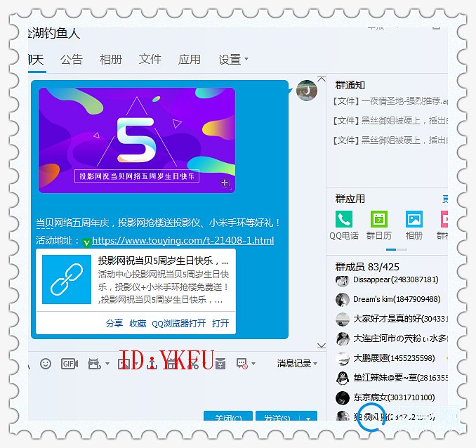Click the 发送(S) button

tap(278, 416)
